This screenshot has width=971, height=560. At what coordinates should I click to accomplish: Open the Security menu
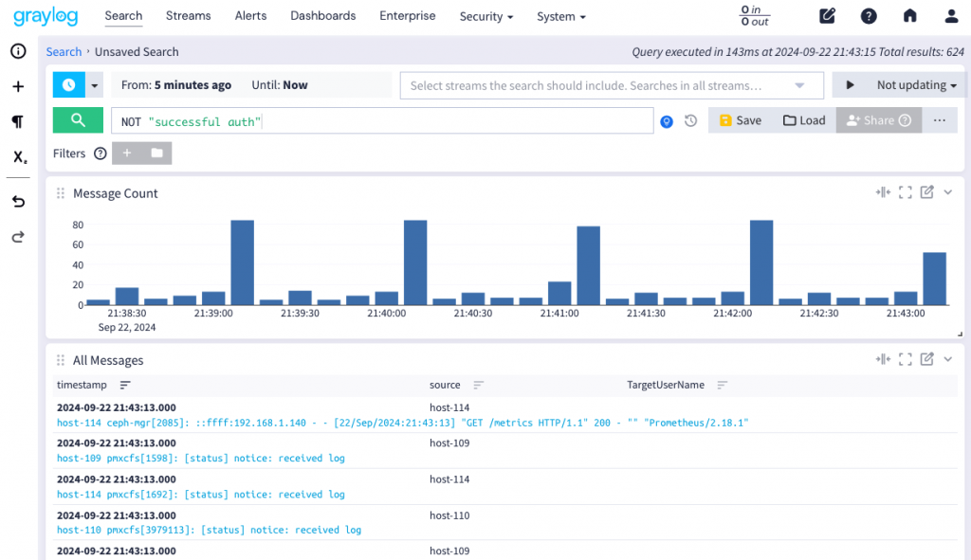(x=486, y=17)
